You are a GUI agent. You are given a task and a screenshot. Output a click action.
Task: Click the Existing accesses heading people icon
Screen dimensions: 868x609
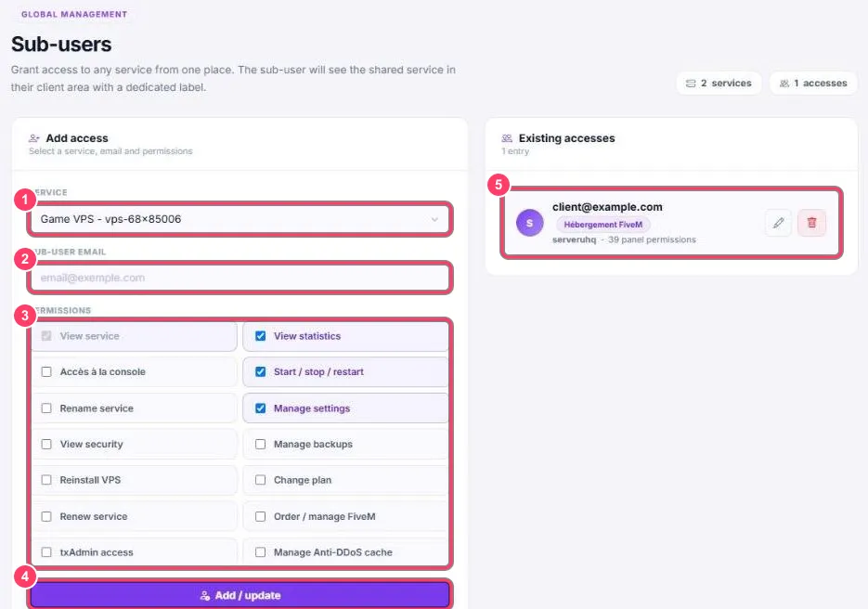pyautogui.click(x=507, y=137)
